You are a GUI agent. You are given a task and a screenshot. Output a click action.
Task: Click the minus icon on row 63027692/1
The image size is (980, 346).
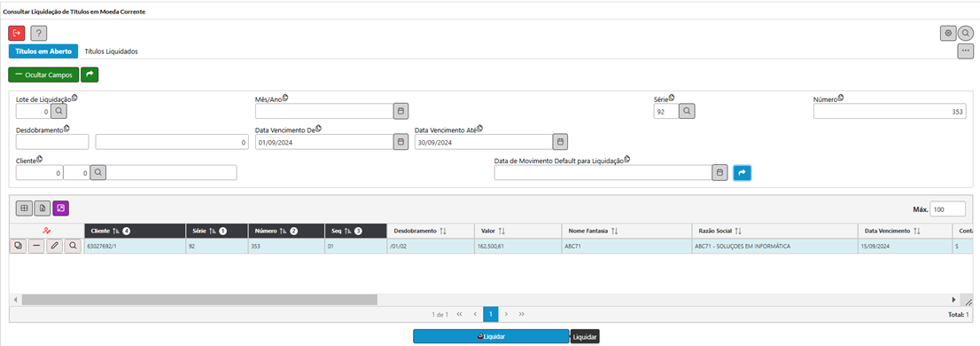[36, 247]
